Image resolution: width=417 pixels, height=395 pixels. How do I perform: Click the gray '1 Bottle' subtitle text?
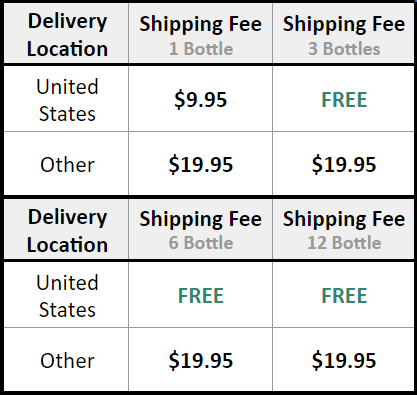201,49
